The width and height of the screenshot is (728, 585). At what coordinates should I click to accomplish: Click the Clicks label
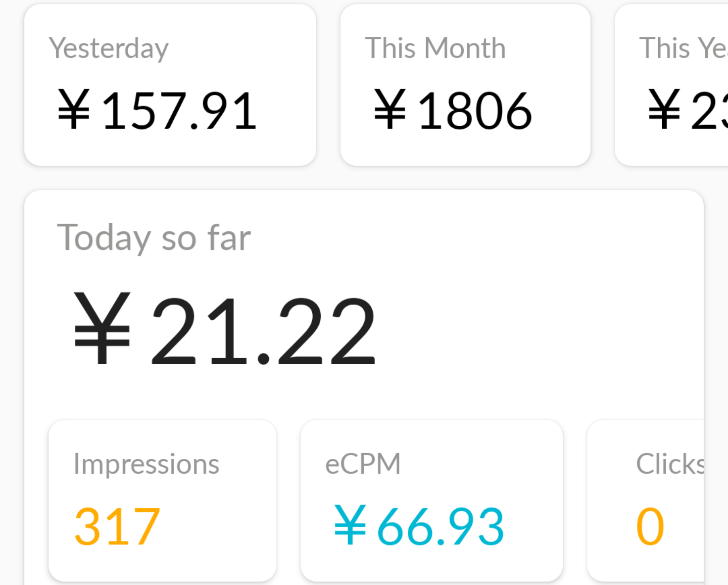pos(670,463)
